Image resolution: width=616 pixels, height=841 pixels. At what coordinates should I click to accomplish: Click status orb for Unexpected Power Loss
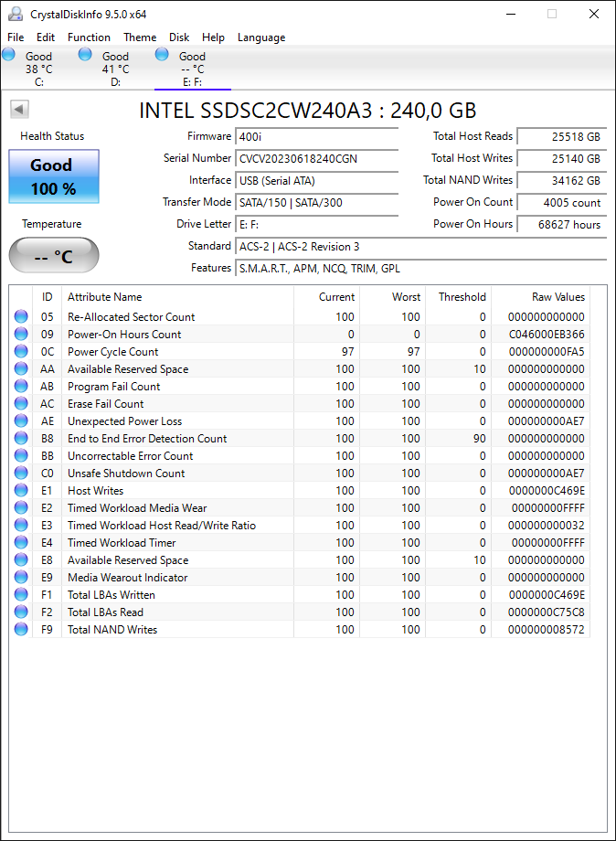coord(21,420)
